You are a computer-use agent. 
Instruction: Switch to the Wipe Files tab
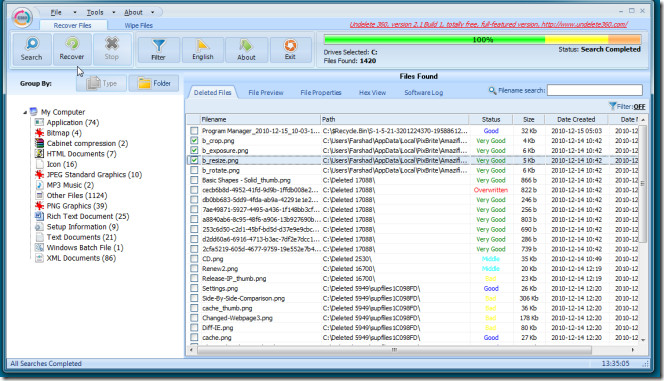click(x=138, y=25)
